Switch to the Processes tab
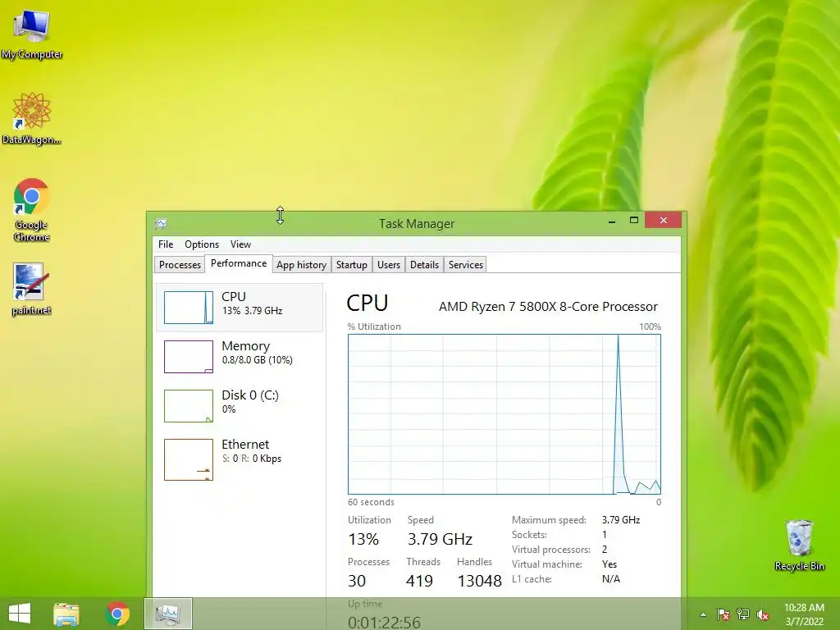This screenshot has height=630, width=840. coord(180,265)
